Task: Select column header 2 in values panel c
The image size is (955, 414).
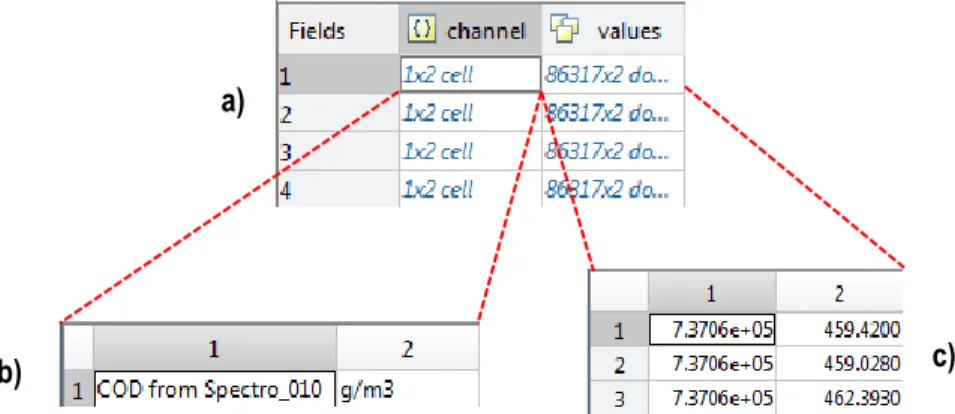Action: (x=839, y=293)
